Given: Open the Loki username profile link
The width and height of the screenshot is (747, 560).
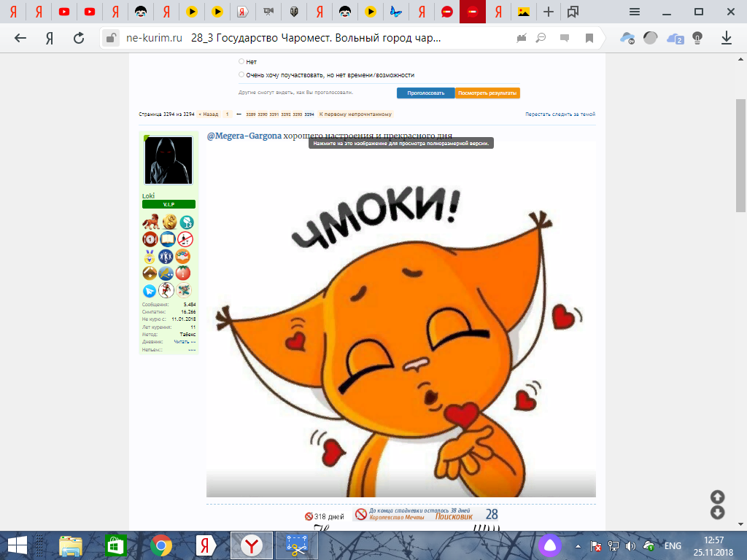Looking at the screenshot, I should [148, 195].
